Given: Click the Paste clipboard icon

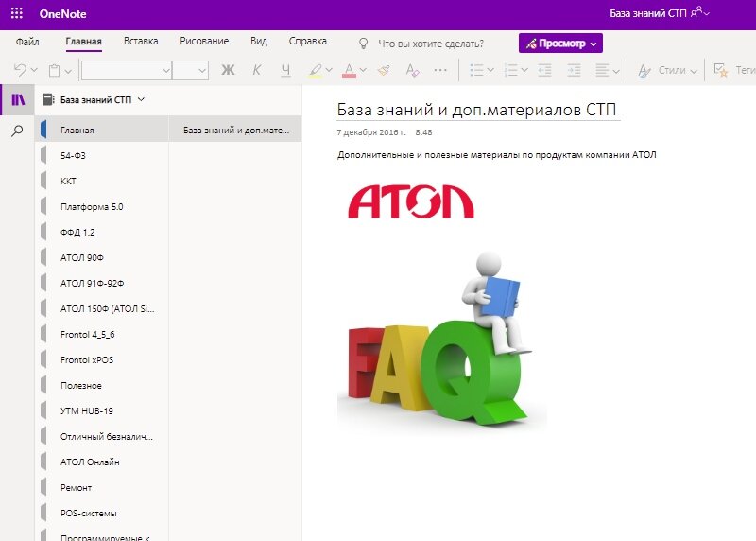Looking at the screenshot, I should (55, 70).
